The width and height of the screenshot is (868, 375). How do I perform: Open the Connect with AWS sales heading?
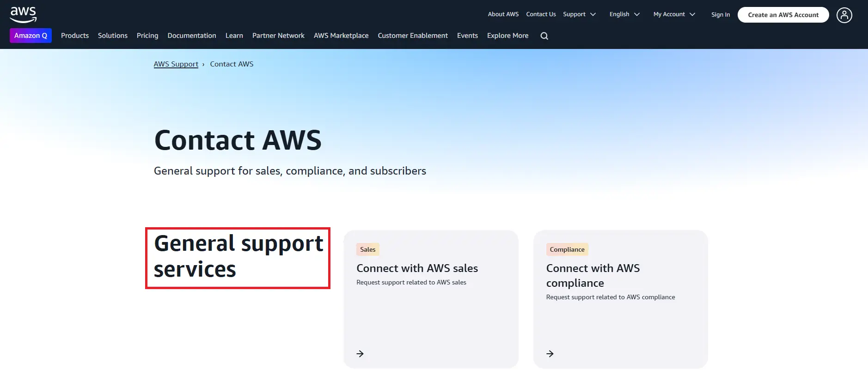coord(417,268)
